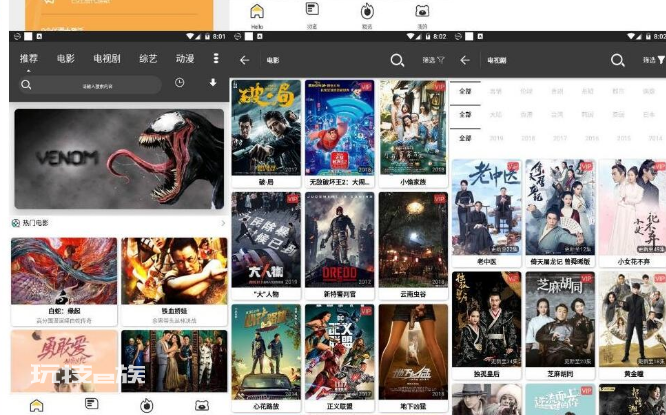Image resolution: width=666 pixels, height=415 pixels.
Task: Switch to the 电视剧 tab
Action: (x=107, y=58)
